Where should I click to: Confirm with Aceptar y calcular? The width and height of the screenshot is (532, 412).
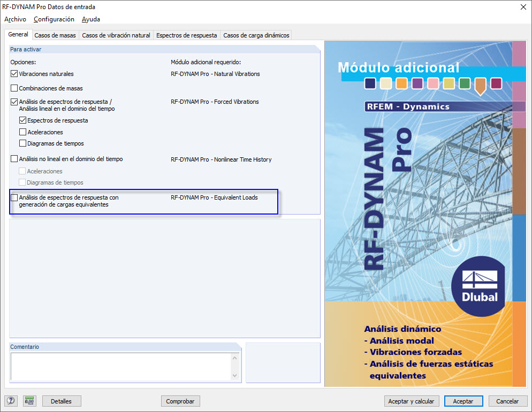tap(412, 401)
